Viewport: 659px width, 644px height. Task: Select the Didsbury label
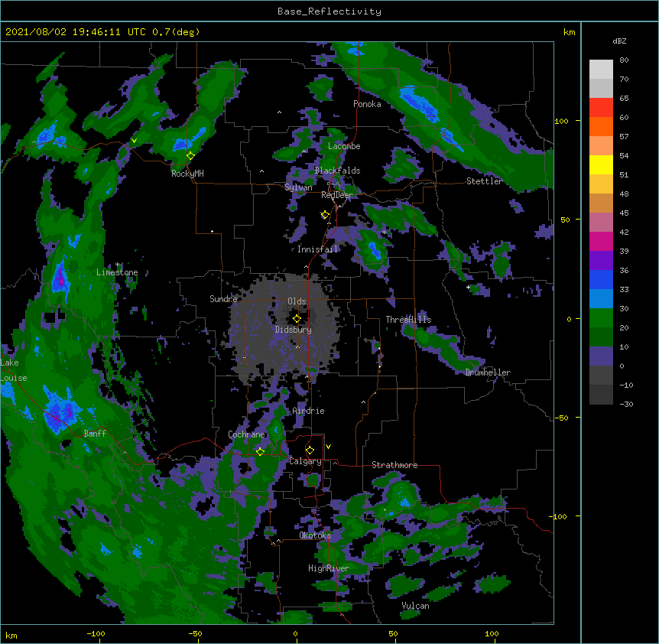tap(294, 330)
